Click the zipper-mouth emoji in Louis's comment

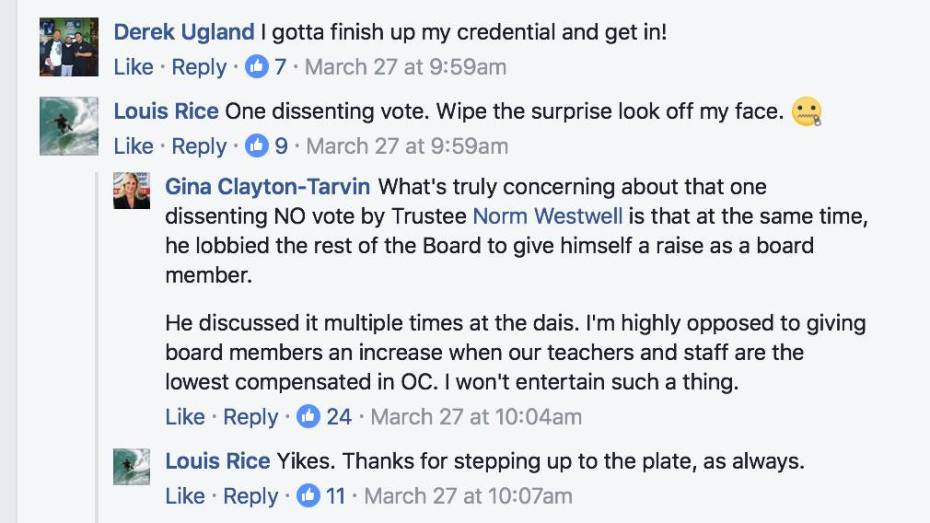(807, 112)
